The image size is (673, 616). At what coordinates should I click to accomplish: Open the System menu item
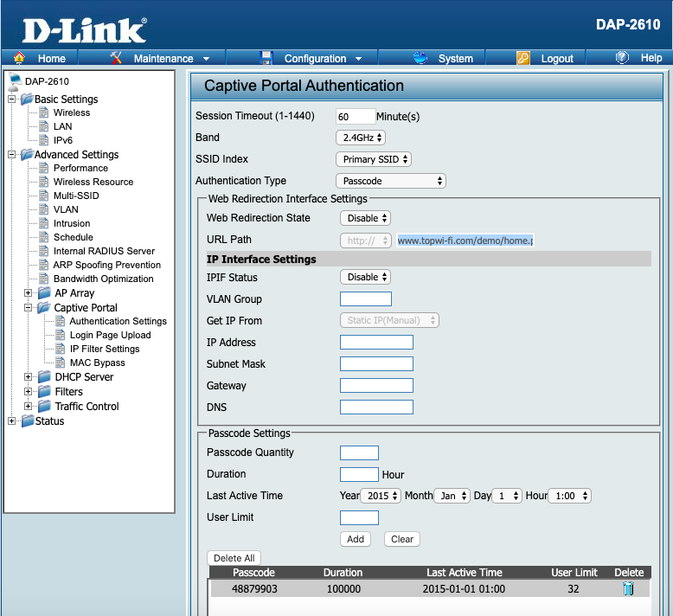455,58
